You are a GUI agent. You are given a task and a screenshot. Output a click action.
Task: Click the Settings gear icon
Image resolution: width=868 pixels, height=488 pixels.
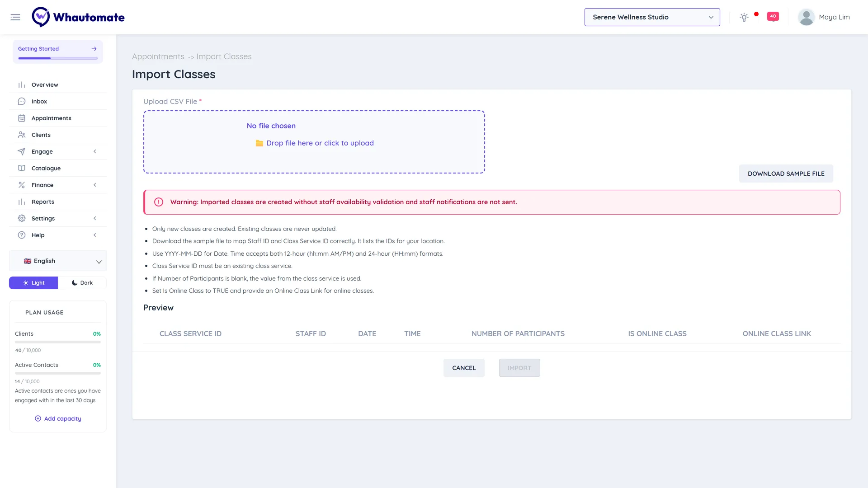pos(22,219)
